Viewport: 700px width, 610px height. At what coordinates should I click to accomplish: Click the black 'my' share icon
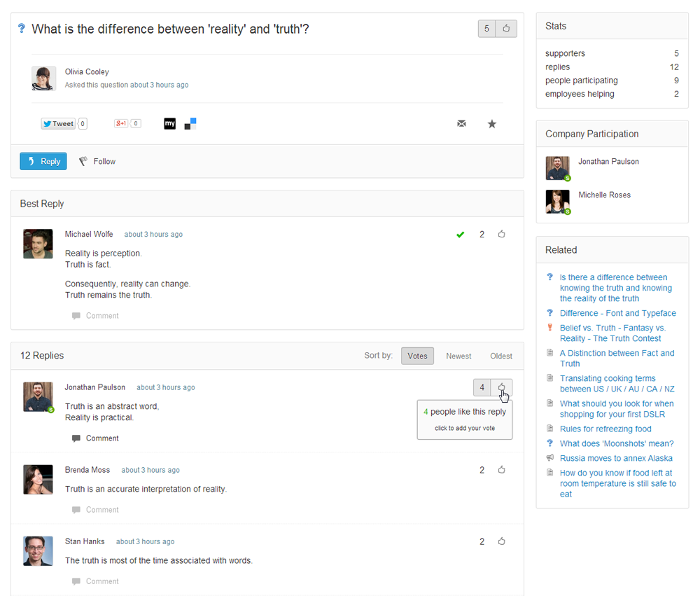click(169, 124)
